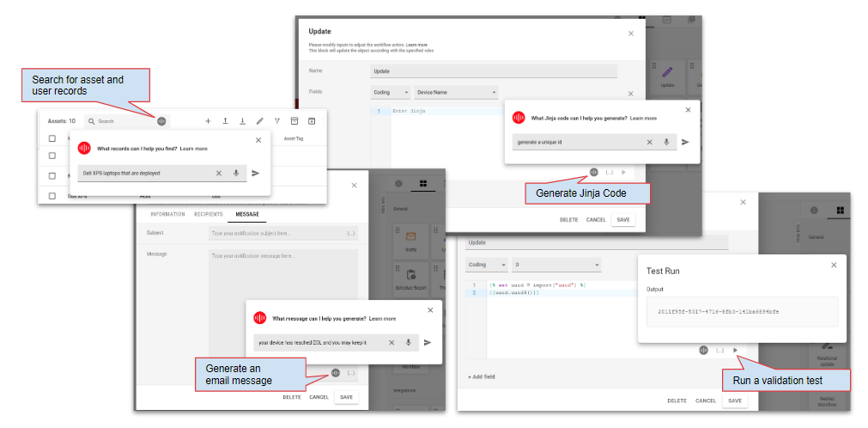Click the unarchive icon at Assets toolbar end
Viewport: 868px width, 428px height.
pyautogui.click(x=312, y=121)
